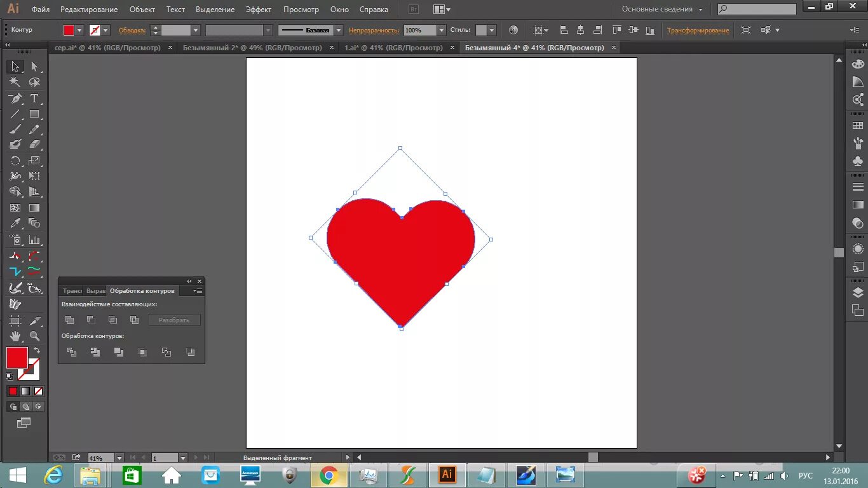Select the Eyedropper tool

15,223
